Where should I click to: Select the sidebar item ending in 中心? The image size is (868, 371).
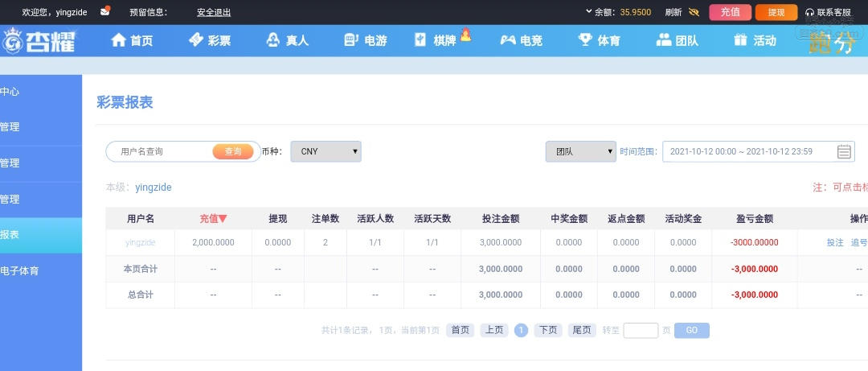[41, 92]
